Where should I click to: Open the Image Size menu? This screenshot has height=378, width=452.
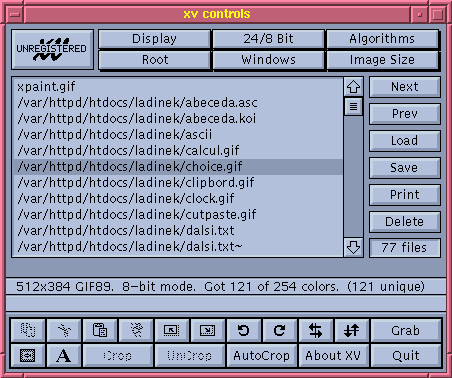382,60
